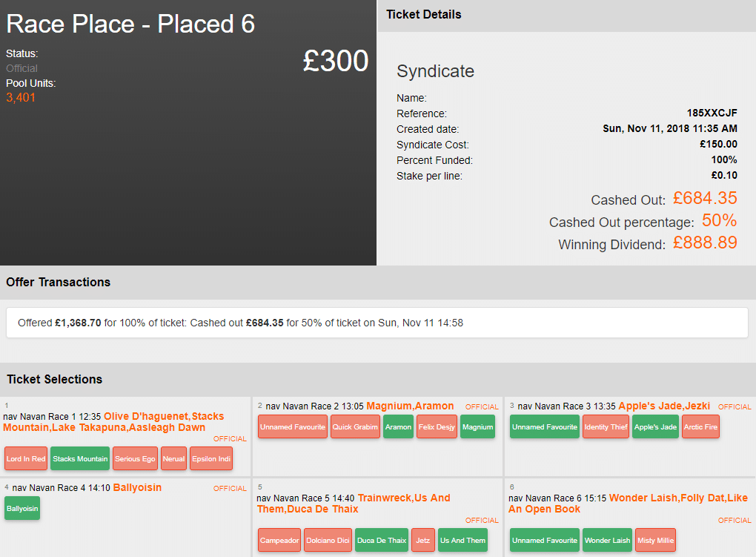The image size is (756, 557).
Task: Select the green Aramon chip
Action: tap(398, 427)
